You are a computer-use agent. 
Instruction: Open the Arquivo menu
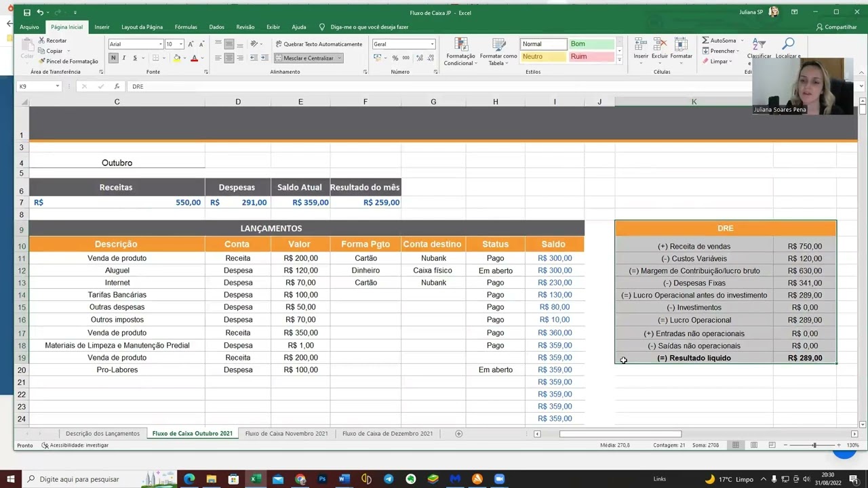[x=29, y=27]
